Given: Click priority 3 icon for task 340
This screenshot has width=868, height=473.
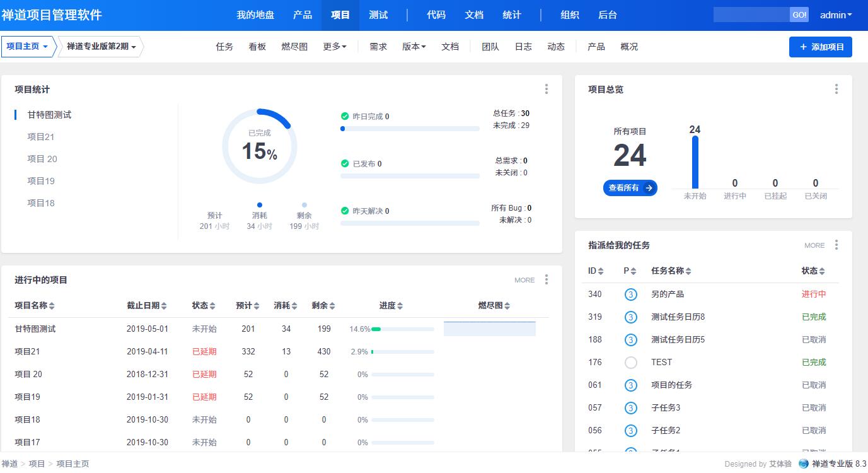Looking at the screenshot, I should (630, 295).
